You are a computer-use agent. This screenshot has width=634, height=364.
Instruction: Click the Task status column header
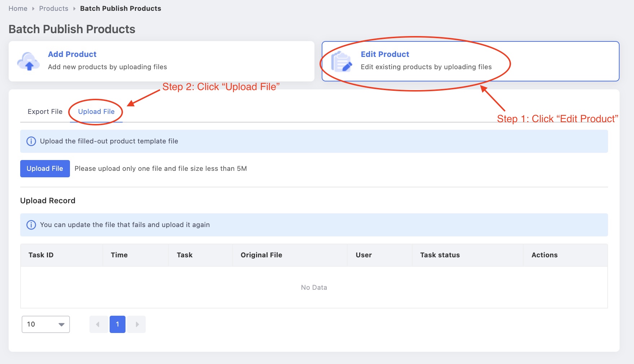click(x=440, y=255)
